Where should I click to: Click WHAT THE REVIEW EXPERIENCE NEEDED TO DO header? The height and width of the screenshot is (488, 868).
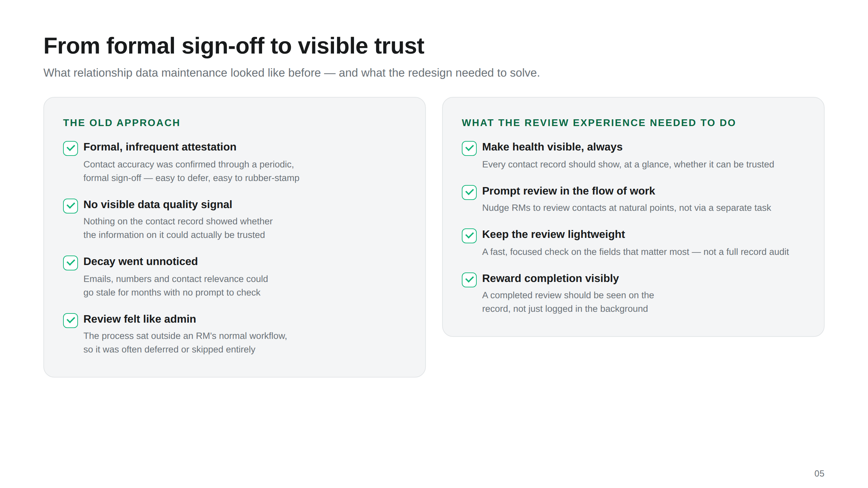(x=599, y=123)
